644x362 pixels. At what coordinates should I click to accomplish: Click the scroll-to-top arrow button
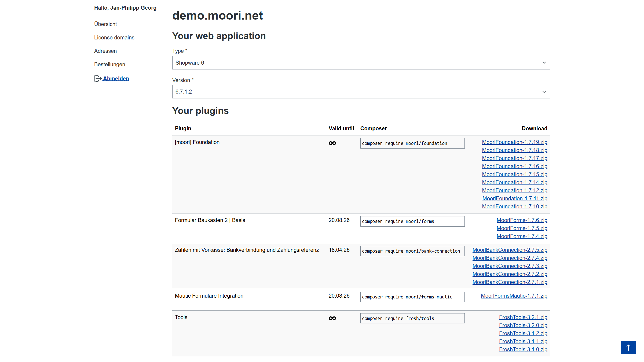tap(628, 348)
